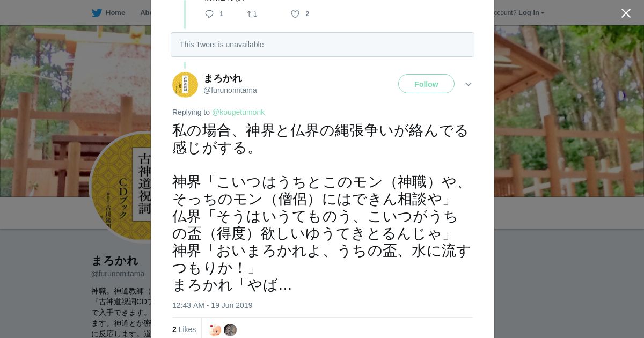Click the 2 Likes count

click(184, 329)
